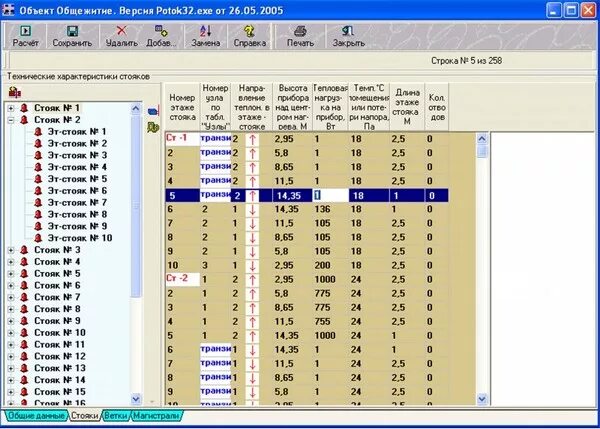Viewport: 600px width, 429px height.
Task: Click the bell icon of Эт-стояк № 5
Action: pyautogui.click(x=38, y=179)
